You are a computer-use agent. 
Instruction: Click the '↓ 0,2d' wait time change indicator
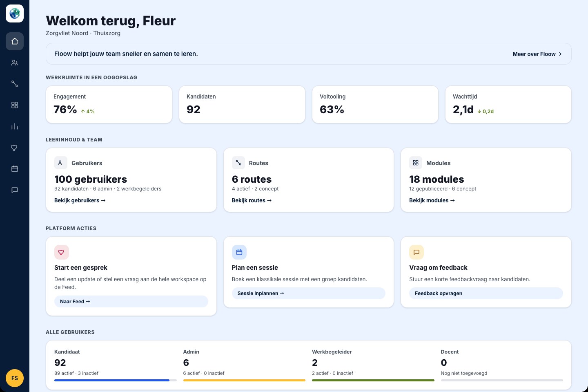[x=486, y=111]
